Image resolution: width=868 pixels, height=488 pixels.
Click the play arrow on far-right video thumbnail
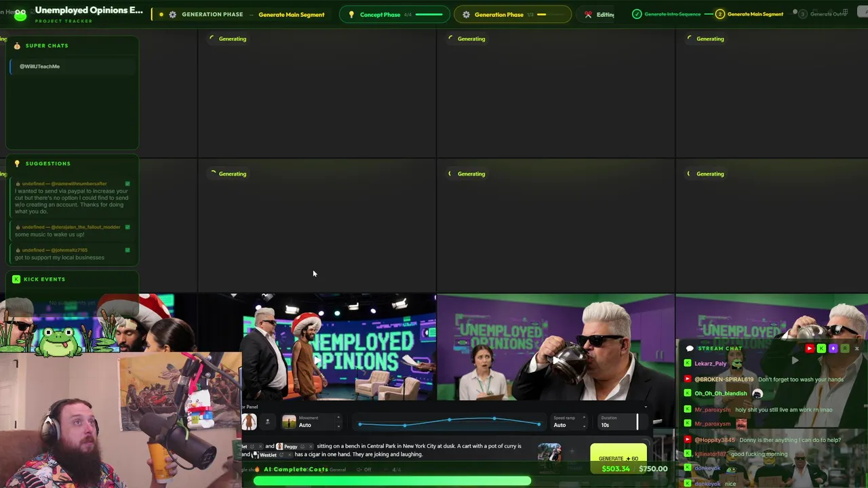pyautogui.click(x=795, y=361)
